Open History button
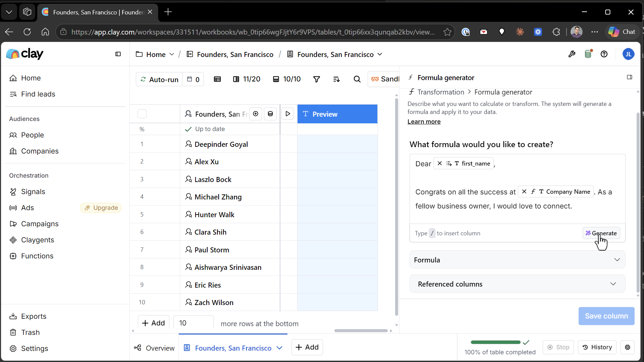Screen dimensions: 644x362 pyautogui.click(x=597, y=347)
